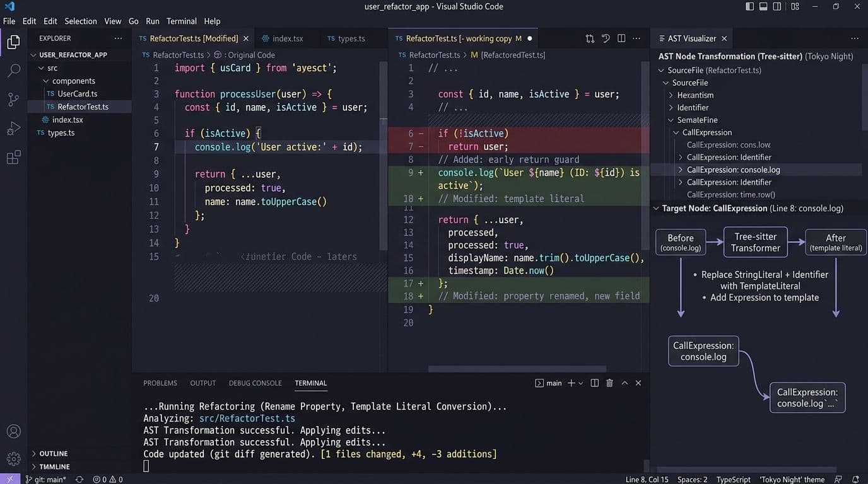
Task: Open notifications bell in the status bar
Action: 855,480
